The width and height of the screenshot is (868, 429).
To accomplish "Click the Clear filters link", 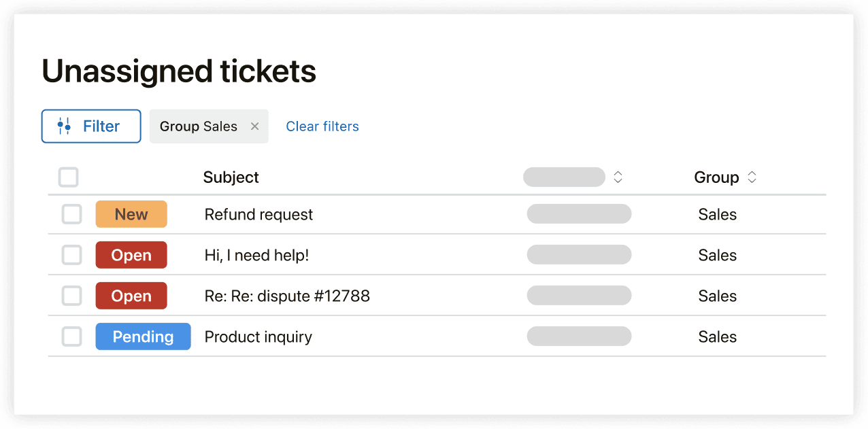I will (322, 126).
